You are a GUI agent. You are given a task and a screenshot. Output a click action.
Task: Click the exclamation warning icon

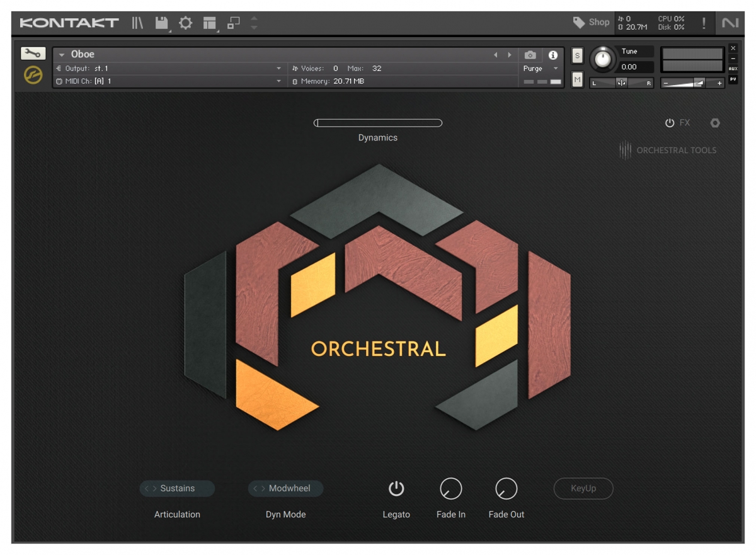tap(704, 23)
